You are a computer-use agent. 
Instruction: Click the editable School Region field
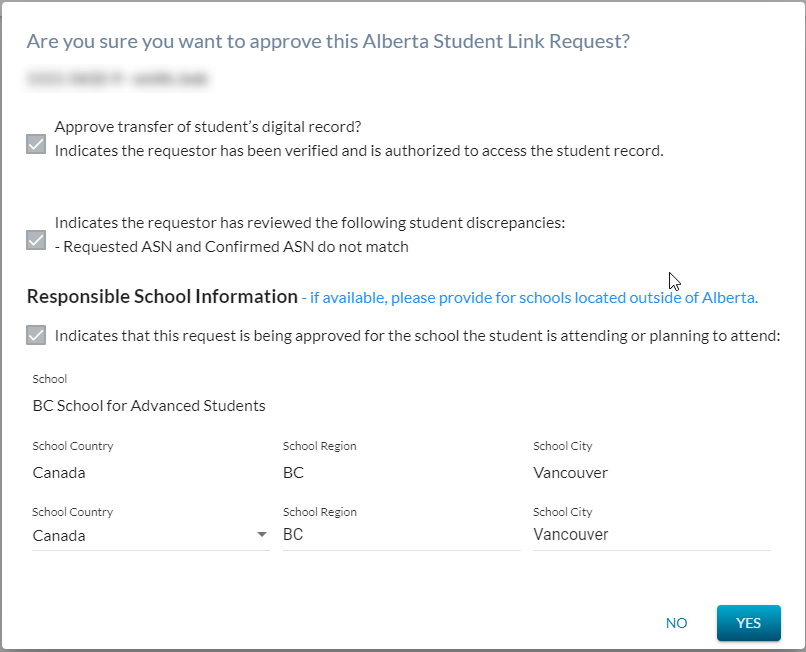click(x=400, y=535)
